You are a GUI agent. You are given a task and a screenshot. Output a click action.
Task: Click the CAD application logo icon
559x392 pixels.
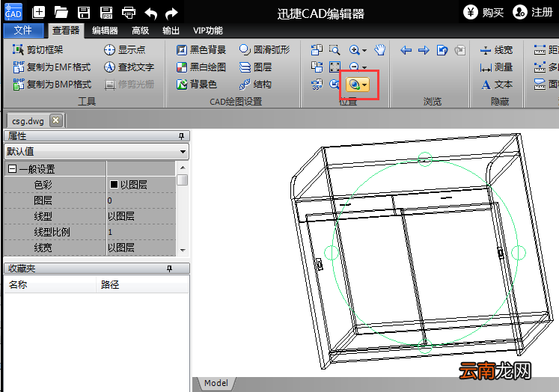[13, 12]
